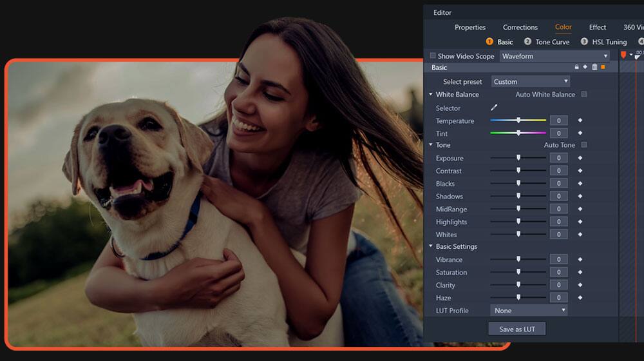
Task: Toggle the Auto Tone checkbox
Action: (584, 145)
